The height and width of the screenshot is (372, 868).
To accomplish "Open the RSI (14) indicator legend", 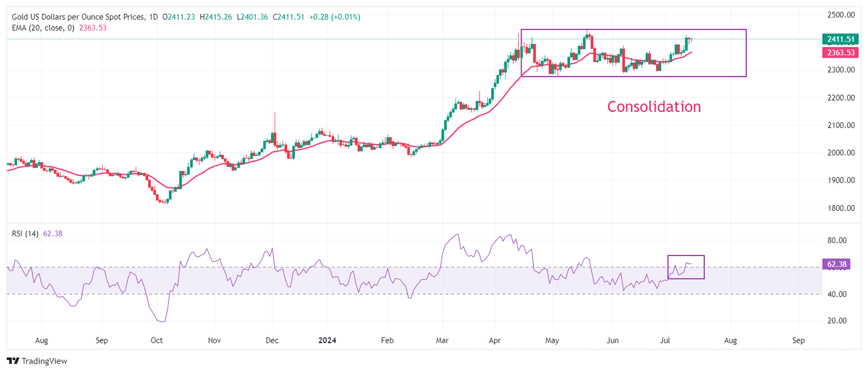I will 25,233.
